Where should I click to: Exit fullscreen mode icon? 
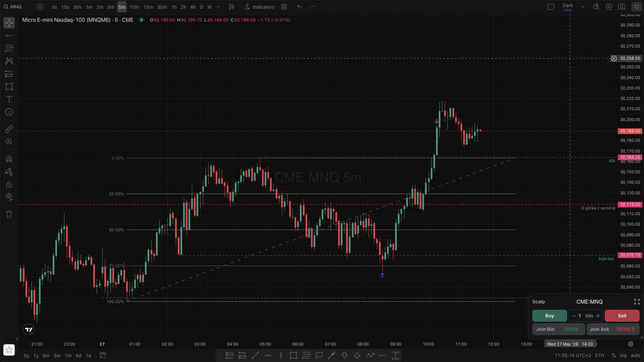(635, 7)
